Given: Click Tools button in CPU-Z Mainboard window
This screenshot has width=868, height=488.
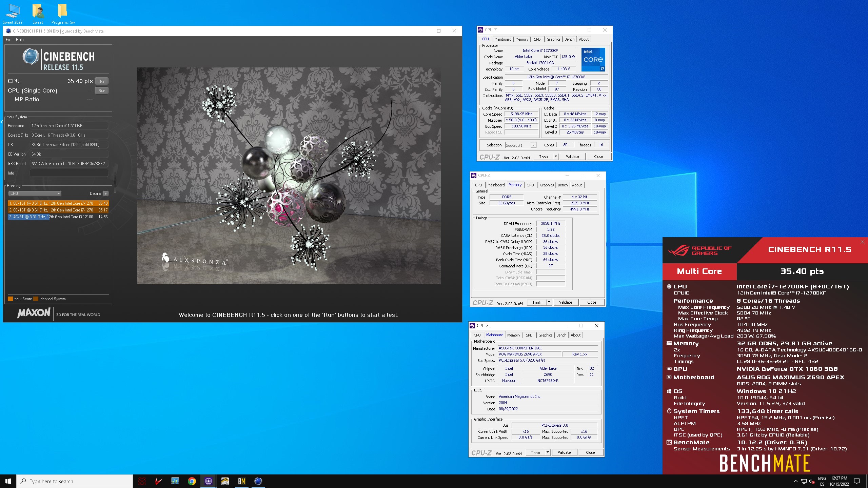Looking at the screenshot, I should click(535, 452).
